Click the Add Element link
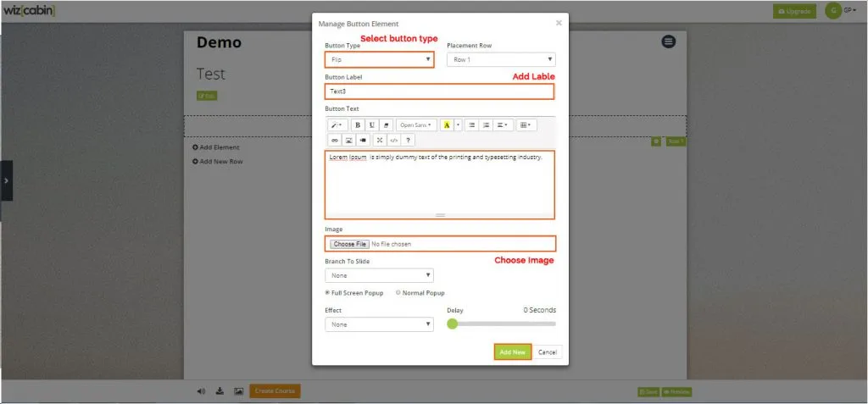Screen dimensions: 868x404 (x=216, y=147)
